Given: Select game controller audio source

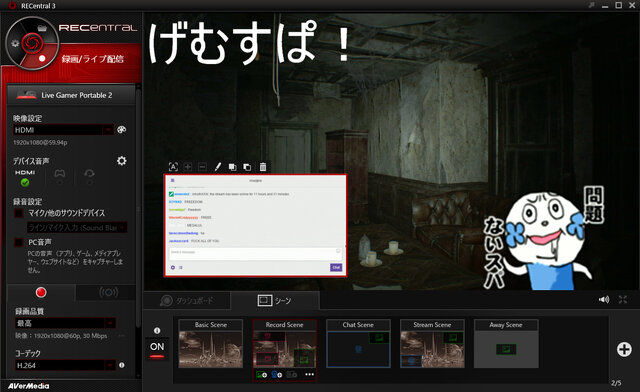Looking at the screenshot, I should click(x=60, y=176).
